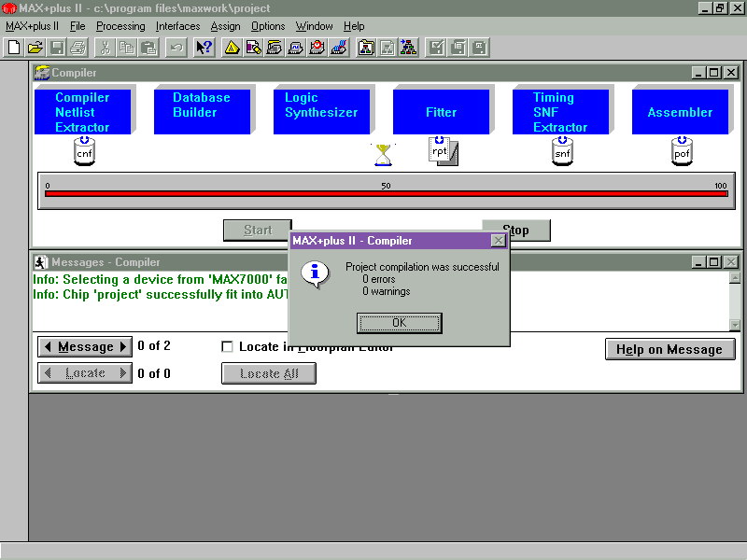The width and height of the screenshot is (747, 560).
Task: Open the Programmer toolbar icon
Action: [339, 48]
